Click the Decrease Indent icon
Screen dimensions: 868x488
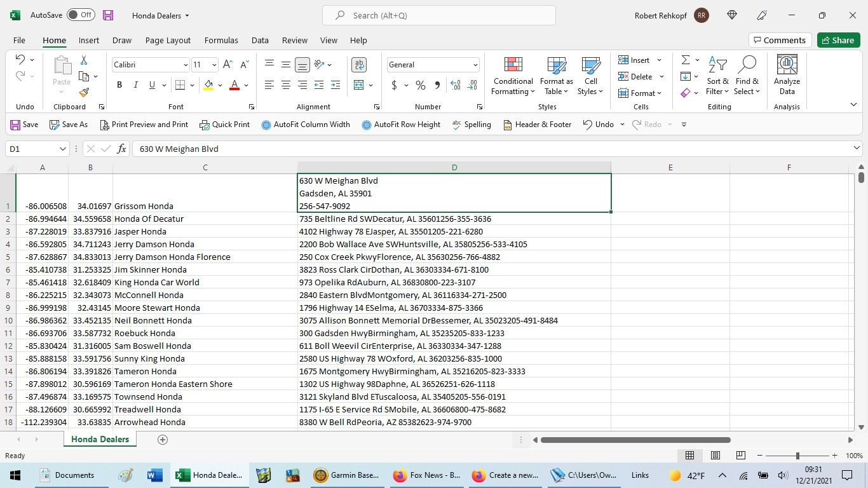(x=319, y=85)
